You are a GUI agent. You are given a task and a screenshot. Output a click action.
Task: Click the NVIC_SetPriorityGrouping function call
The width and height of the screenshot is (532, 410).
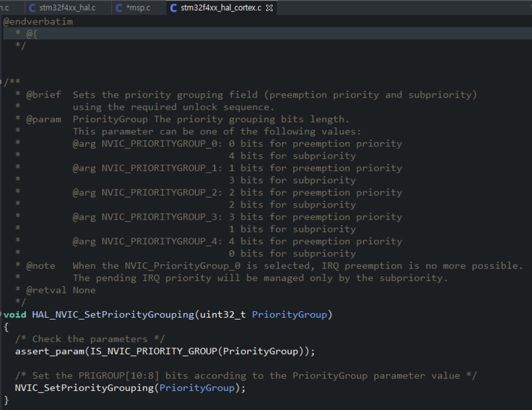tap(84, 388)
